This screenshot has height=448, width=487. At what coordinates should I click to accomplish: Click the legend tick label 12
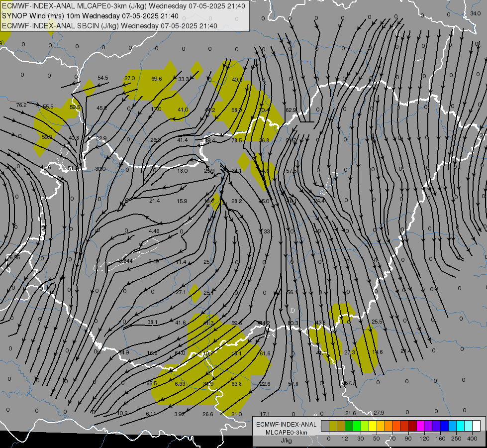[x=345, y=439]
